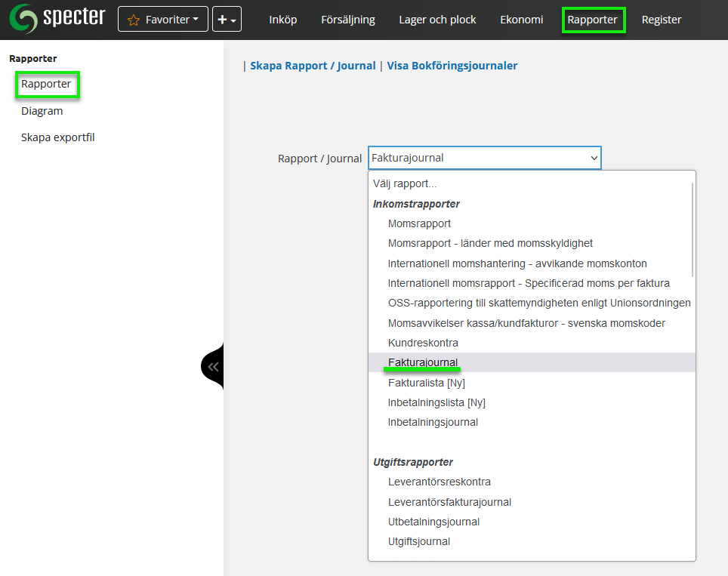Open Skapa exportfil in the sidebar
The image size is (728, 576).
[x=57, y=137]
